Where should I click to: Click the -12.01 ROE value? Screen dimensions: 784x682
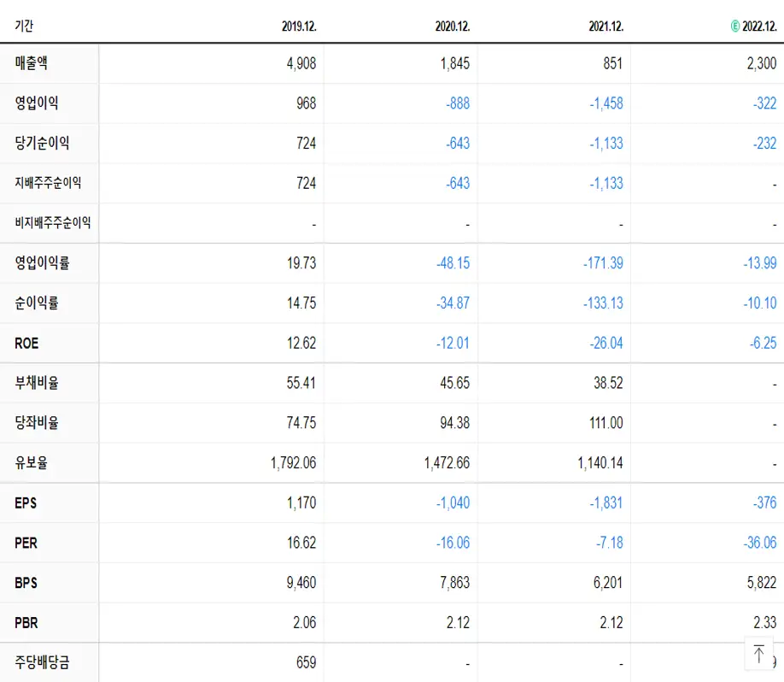pyautogui.click(x=453, y=344)
